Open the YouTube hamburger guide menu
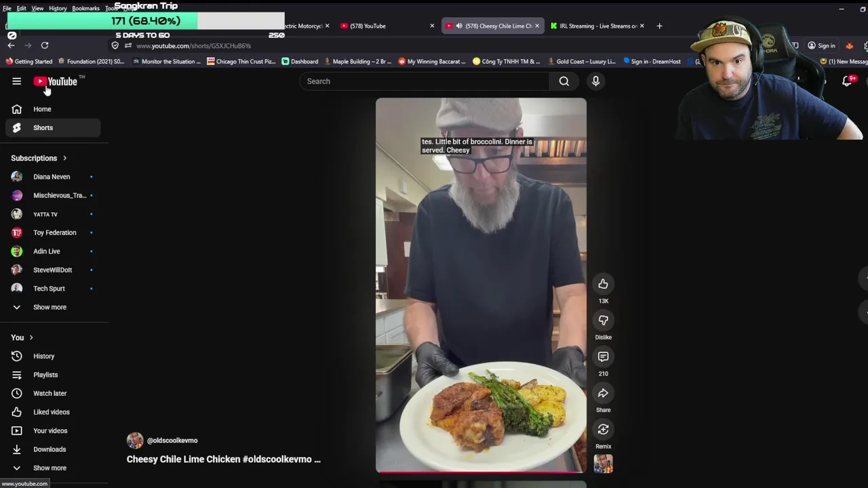868x488 pixels. [16, 81]
